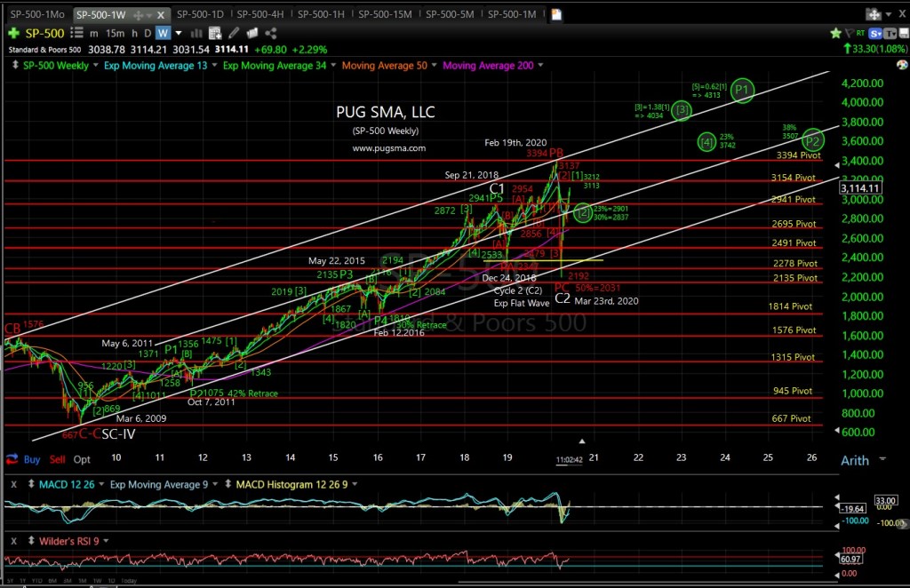Switch to the SP-500-1D tab
This screenshot has height=588, width=910.
pos(200,14)
